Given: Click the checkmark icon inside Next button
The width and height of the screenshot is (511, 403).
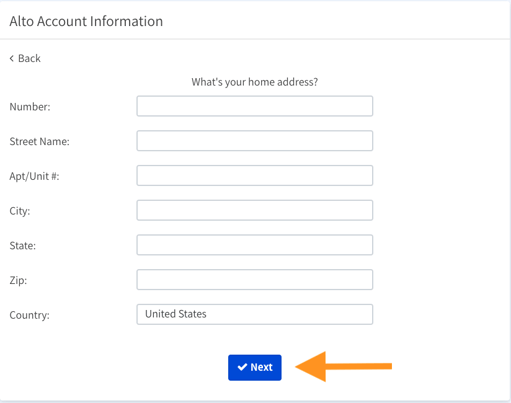Looking at the screenshot, I should pyautogui.click(x=242, y=367).
